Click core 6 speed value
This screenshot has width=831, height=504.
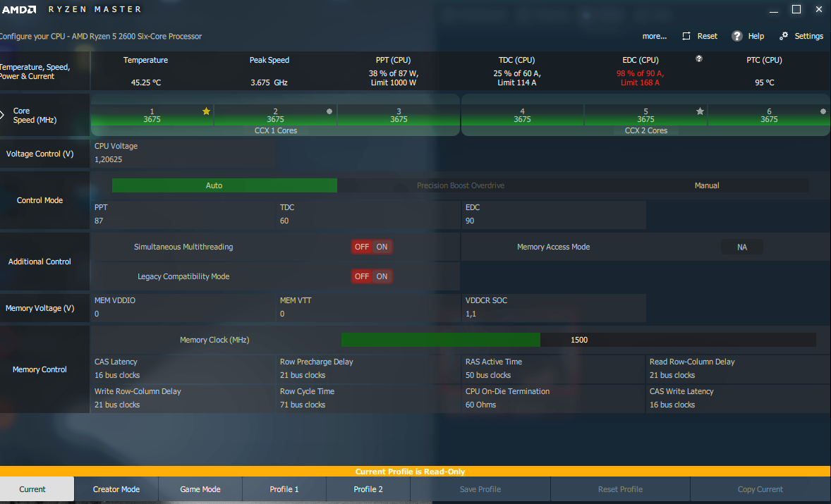tap(769, 120)
